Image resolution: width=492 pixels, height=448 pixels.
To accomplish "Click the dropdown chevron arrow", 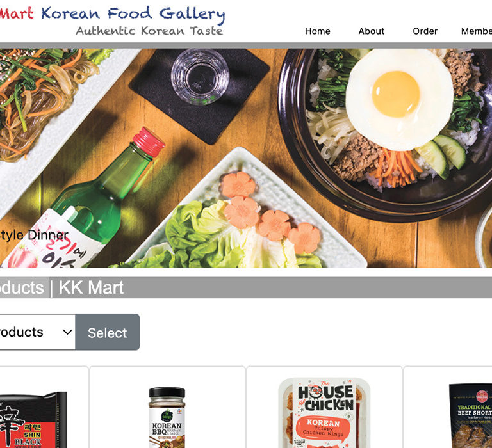I will point(67,332).
